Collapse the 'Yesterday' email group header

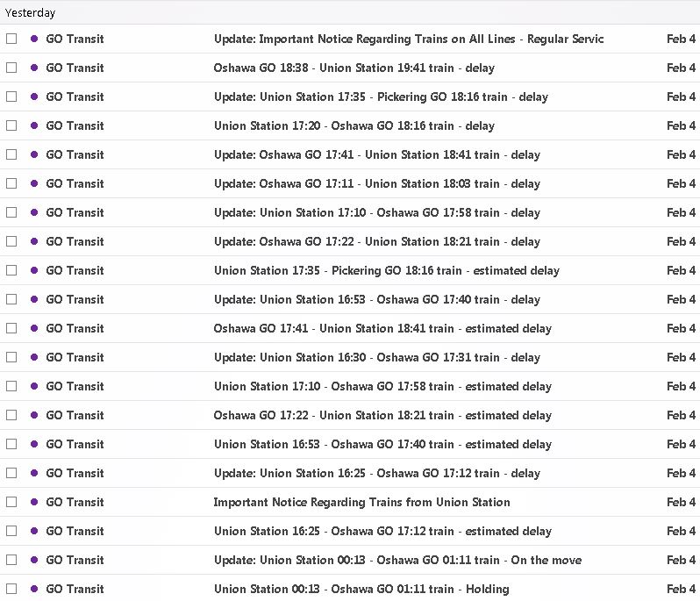point(30,13)
